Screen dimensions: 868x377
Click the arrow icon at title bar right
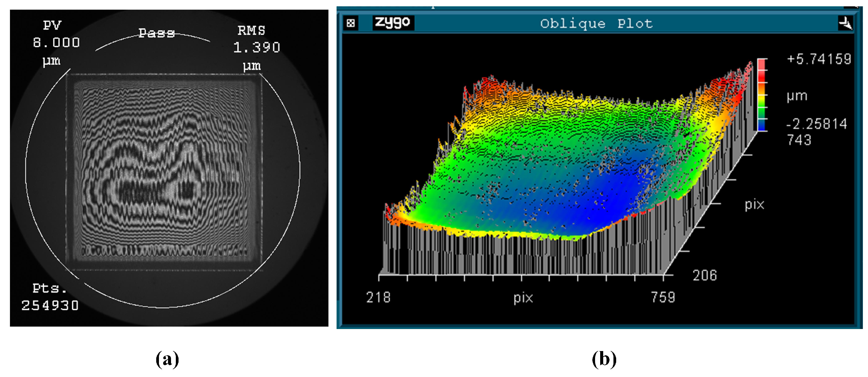[x=846, y=23]
